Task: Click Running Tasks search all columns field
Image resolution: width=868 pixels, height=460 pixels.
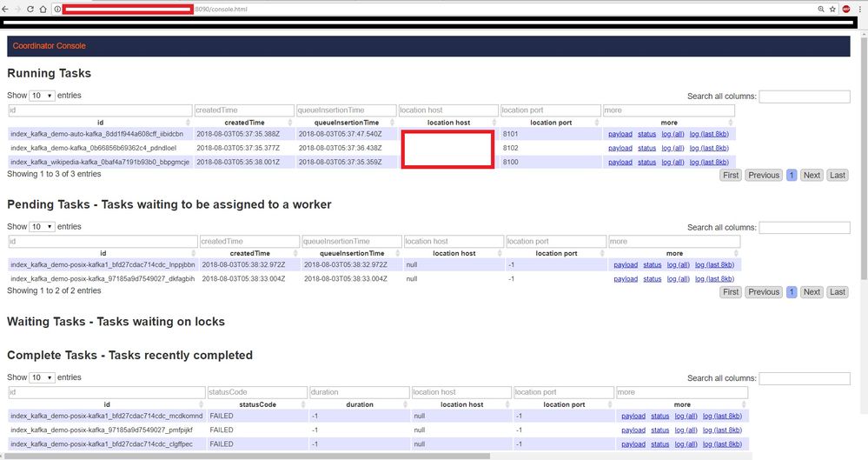Action: [804, 97]
